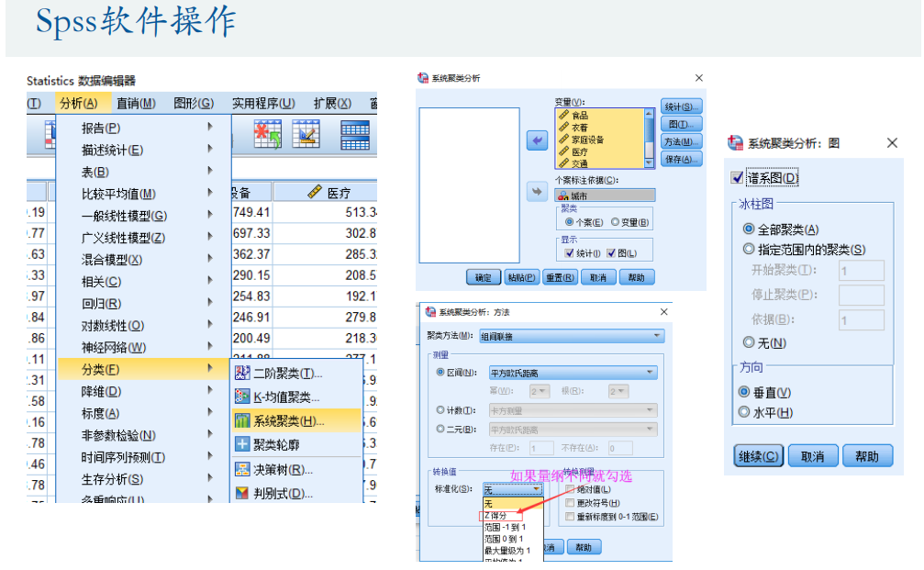Viewport: 924px width, 570px height.
Task: Click the ruler icon beside 食品 variable
Action: pos(564,115)
